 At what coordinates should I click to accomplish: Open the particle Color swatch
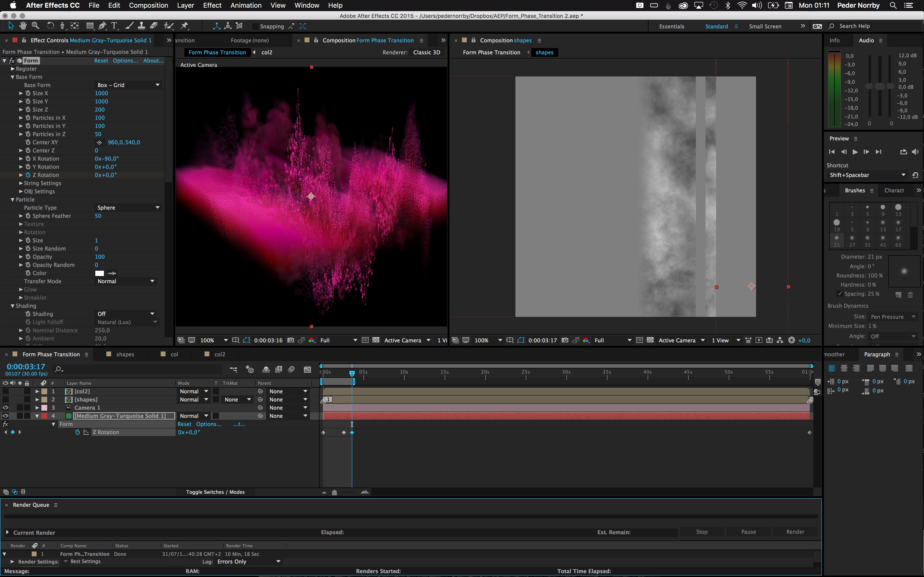[100, 273]
